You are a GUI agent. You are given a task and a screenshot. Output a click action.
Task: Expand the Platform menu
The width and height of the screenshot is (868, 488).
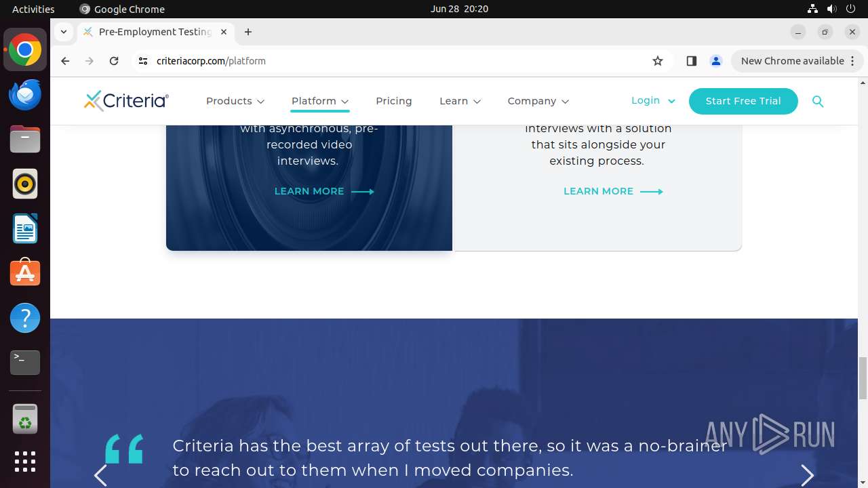tap(320, 101)
